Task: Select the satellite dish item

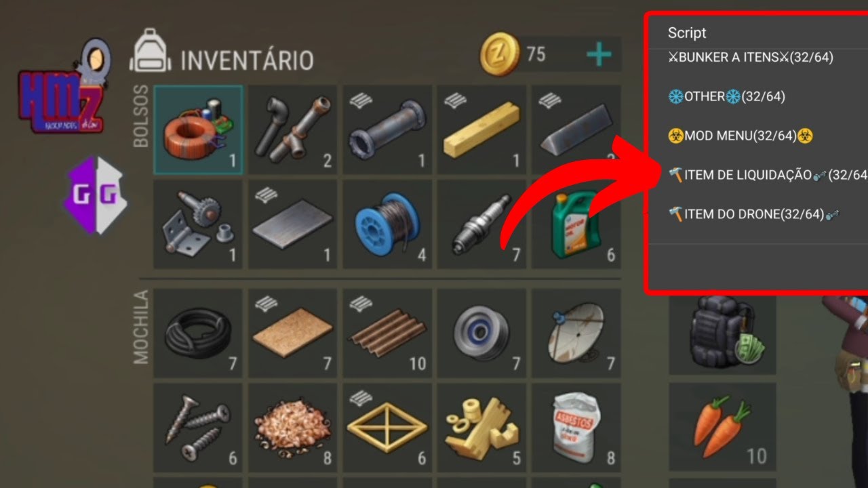Action: [575, 333]
